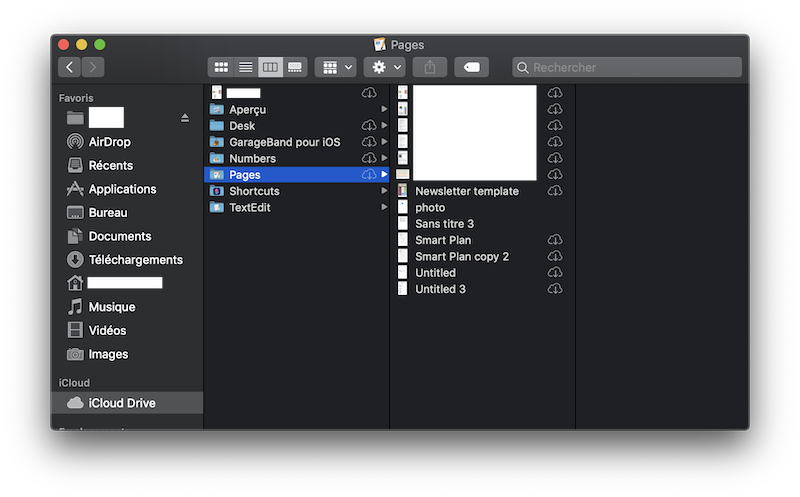Select the Newsletter template file

click(x=466, y=191)
